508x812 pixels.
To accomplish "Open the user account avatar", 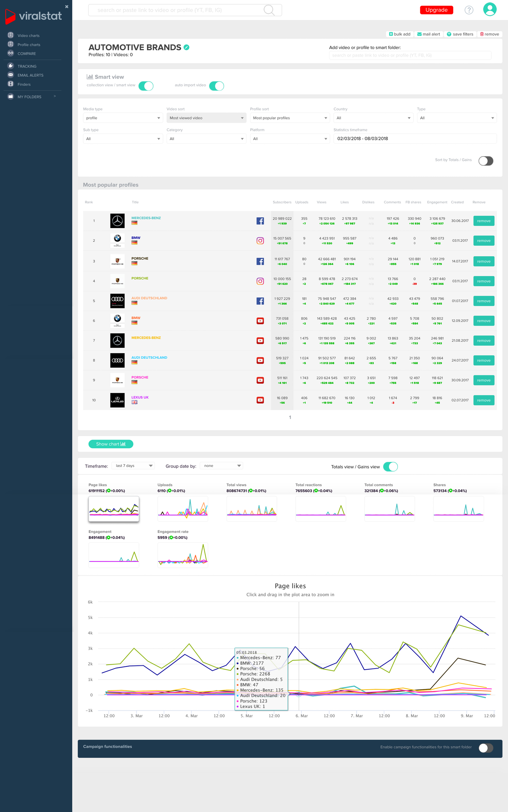I will point(490,9).
